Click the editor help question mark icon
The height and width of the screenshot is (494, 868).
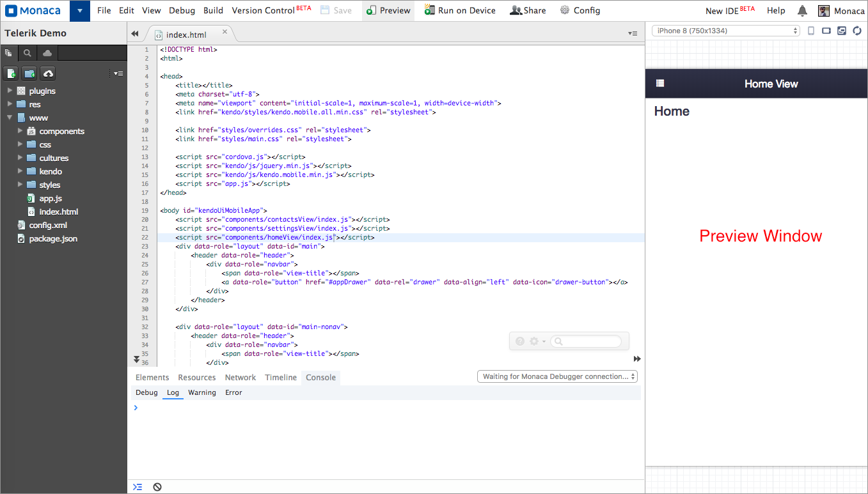[520, 341]
